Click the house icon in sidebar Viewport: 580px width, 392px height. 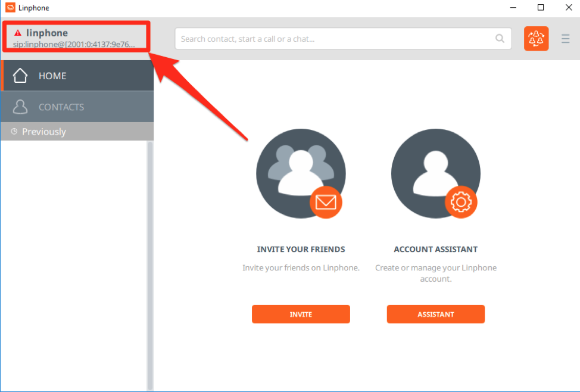pos(20,76)
